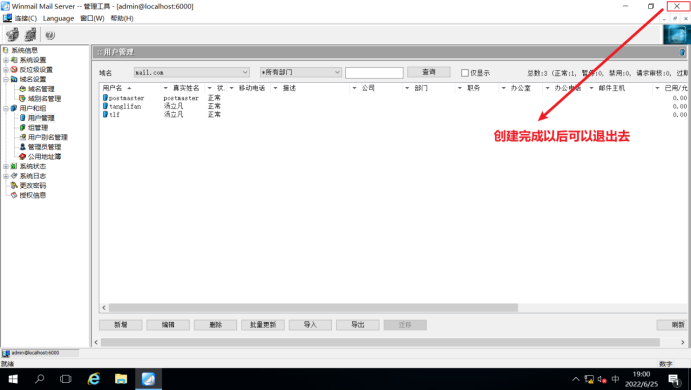This screenshot has height=390, width=691.
Task: Click the 查询 search button
Action: click(429, 72)
